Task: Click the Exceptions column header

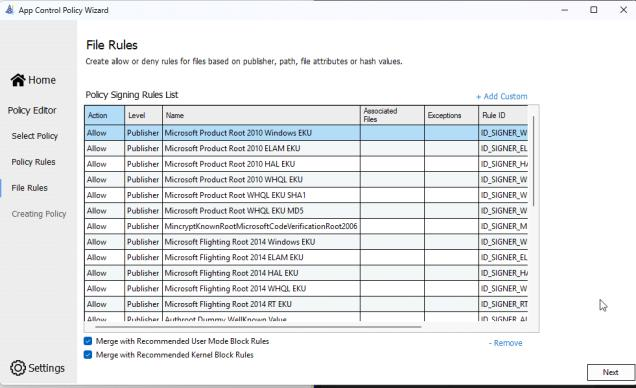Action: tap(451, 115)
